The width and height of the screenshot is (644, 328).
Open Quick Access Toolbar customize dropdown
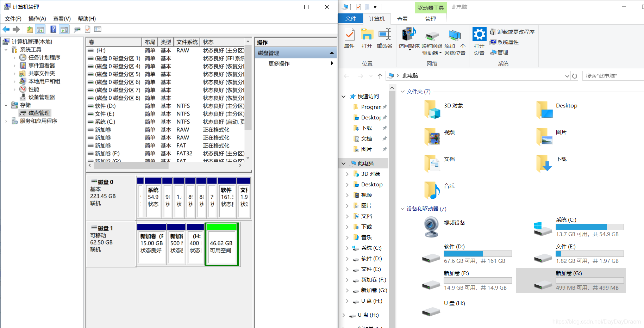[x=375, y=7]
